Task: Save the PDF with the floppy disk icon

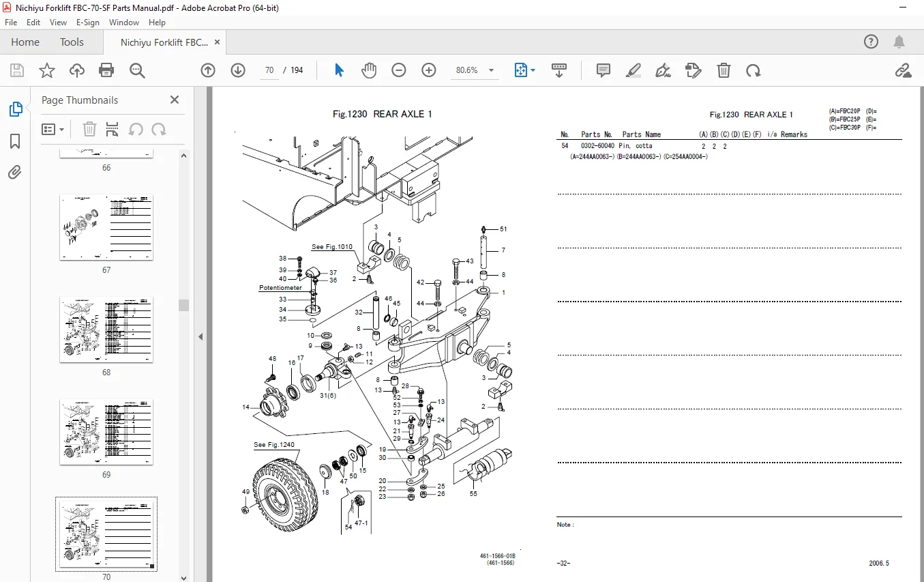Action: tap(17, 70)
